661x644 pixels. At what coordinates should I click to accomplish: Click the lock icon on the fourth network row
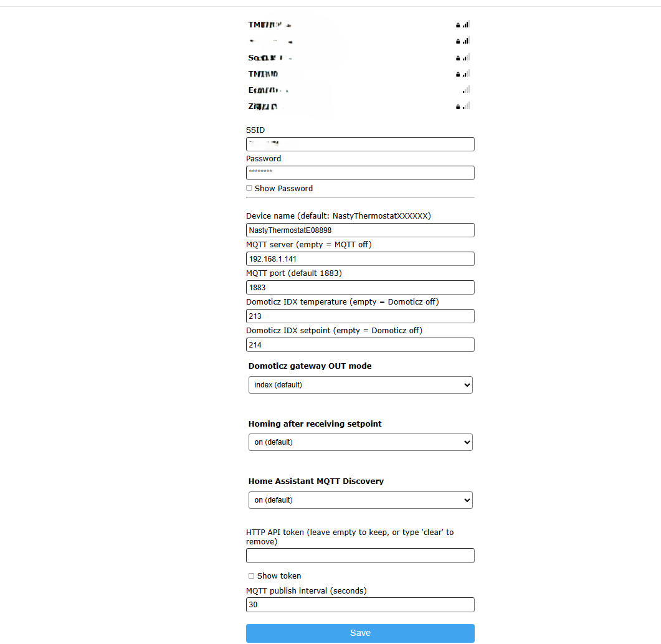point(458,73)
